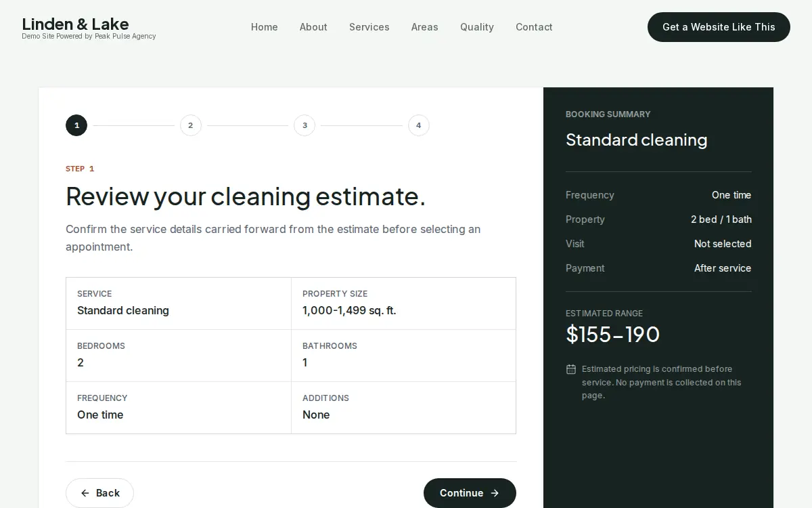This screenshot has width=812, height=508.
Task: Click the Back button
Action: 99,493
